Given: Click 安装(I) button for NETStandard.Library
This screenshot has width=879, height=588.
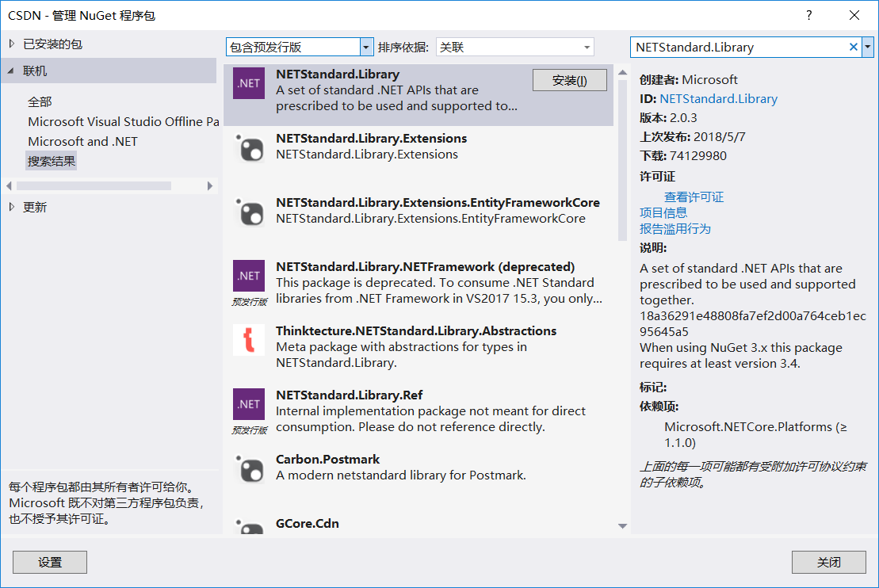Looking at the screenshot, I should (x=570, y=80).
